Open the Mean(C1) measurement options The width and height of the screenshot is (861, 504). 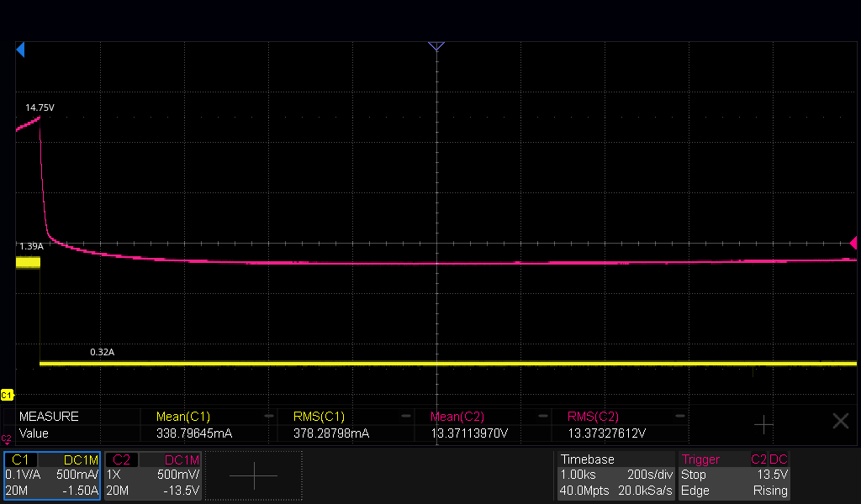click(183, 417)
